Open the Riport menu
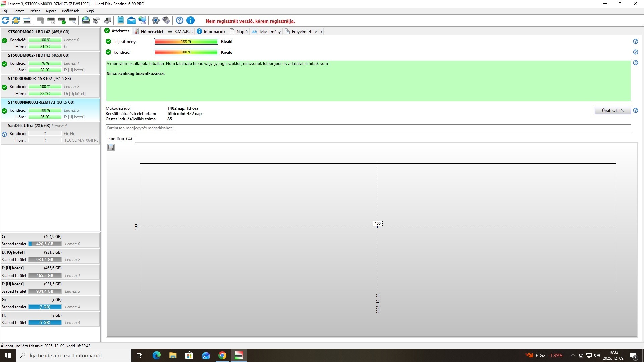Screen dimensions: 644x362 [x=51, y=11]
